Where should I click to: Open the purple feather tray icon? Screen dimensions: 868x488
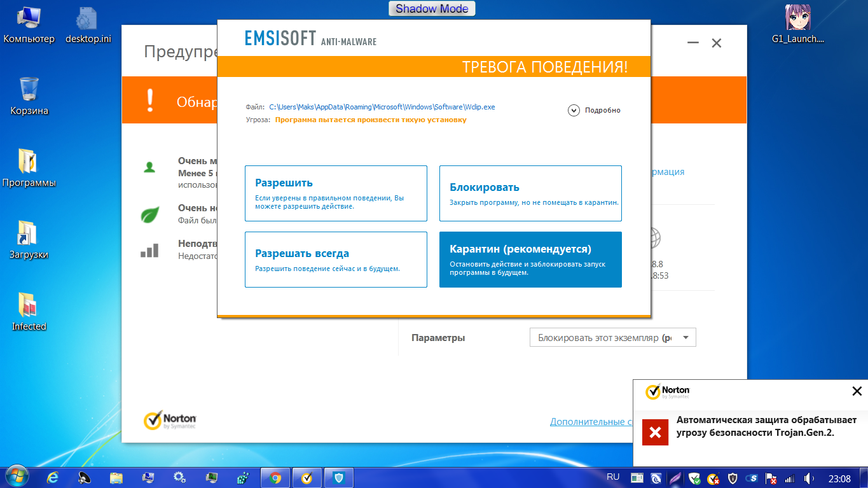675,478
